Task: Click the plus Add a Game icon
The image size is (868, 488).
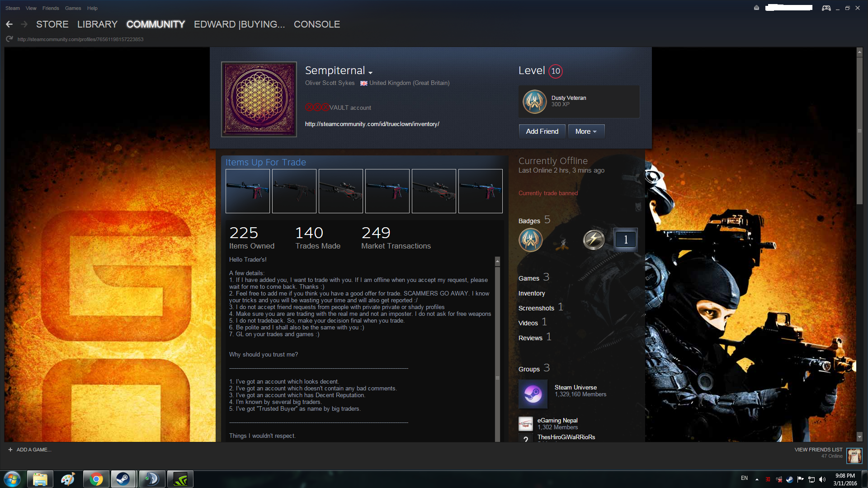Action: [x=10, y=450]
